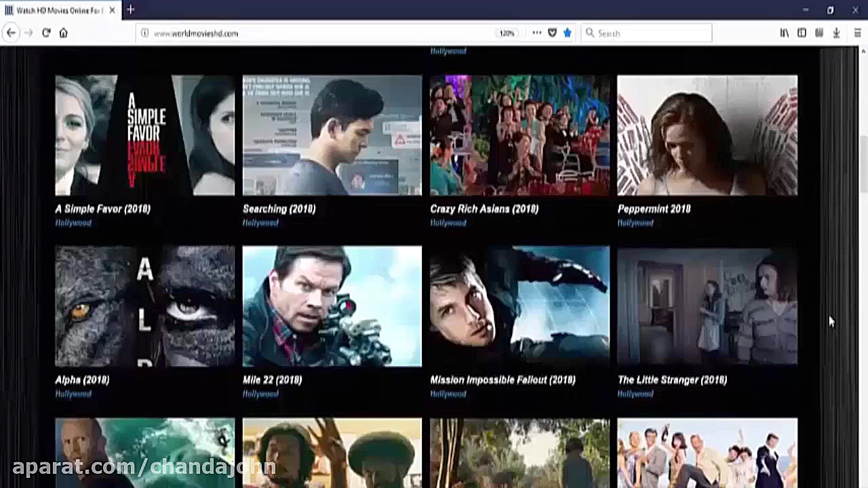Reset the 120% zoom level badge
868x488 pixels.
507,33
